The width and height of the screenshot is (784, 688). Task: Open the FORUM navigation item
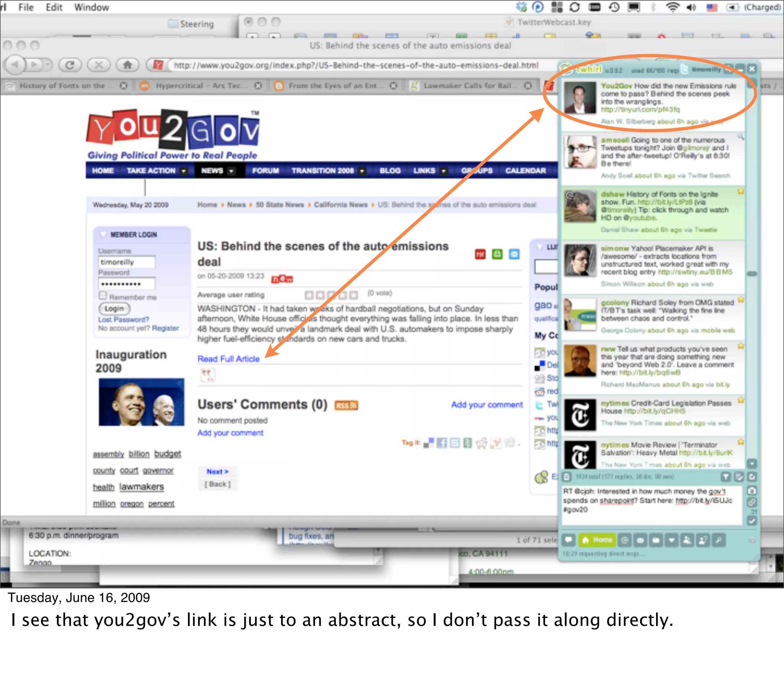click(x=265, y=171)
